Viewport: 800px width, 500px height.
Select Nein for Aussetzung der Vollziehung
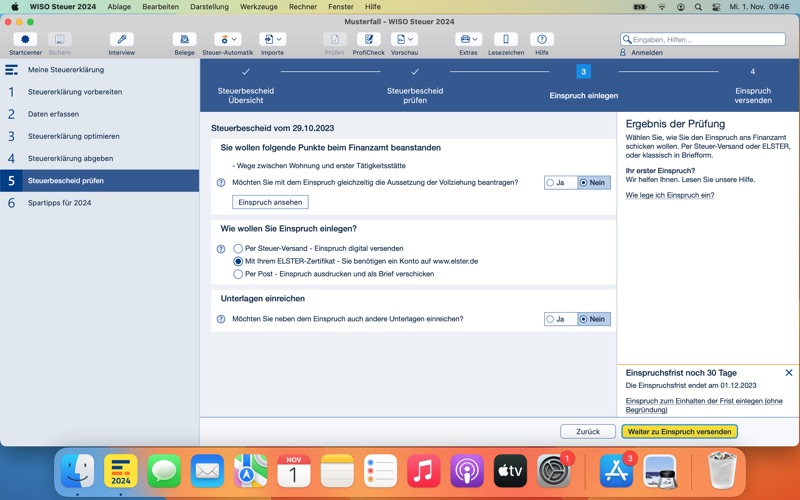(593, 183)
